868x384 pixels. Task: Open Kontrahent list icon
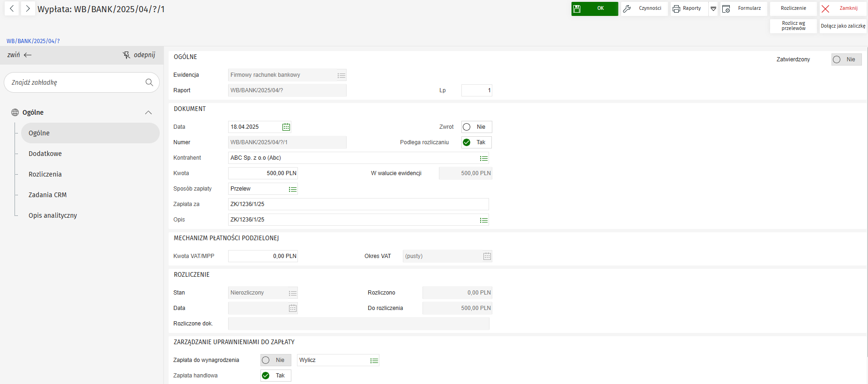pyautogui.click(x=483, y=158)
